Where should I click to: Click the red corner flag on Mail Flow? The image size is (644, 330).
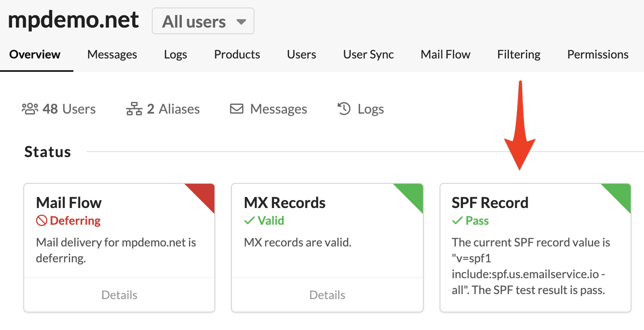[204, 193]
